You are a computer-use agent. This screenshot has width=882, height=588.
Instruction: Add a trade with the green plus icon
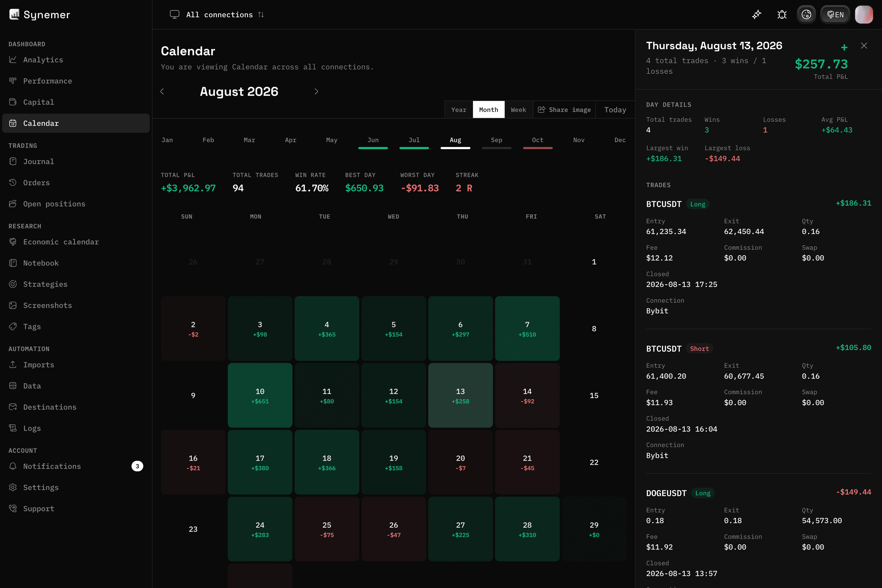pos(844,47)
